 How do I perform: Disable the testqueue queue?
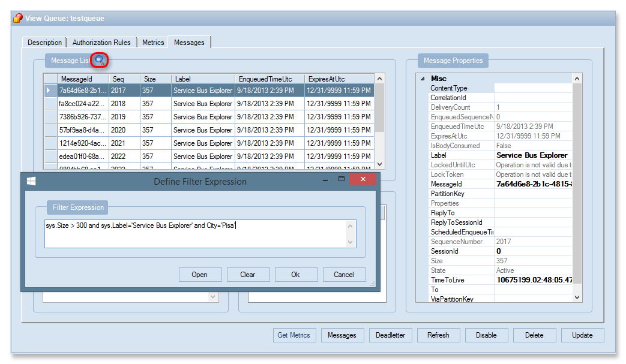point(486,335)
